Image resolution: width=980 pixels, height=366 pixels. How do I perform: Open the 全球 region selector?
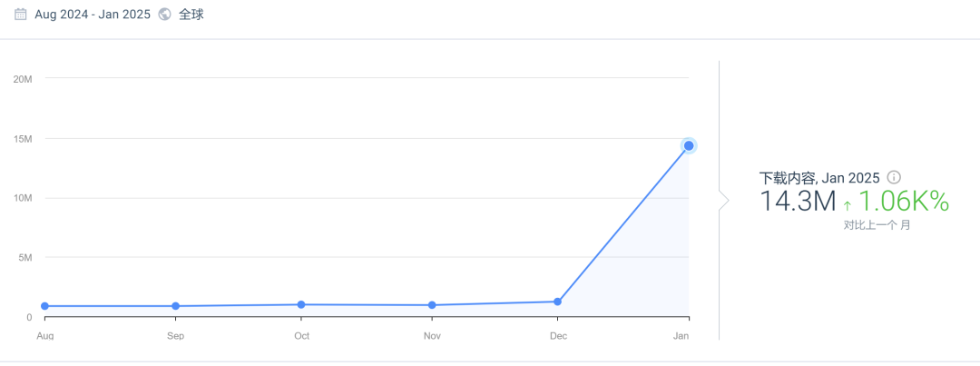191,15
